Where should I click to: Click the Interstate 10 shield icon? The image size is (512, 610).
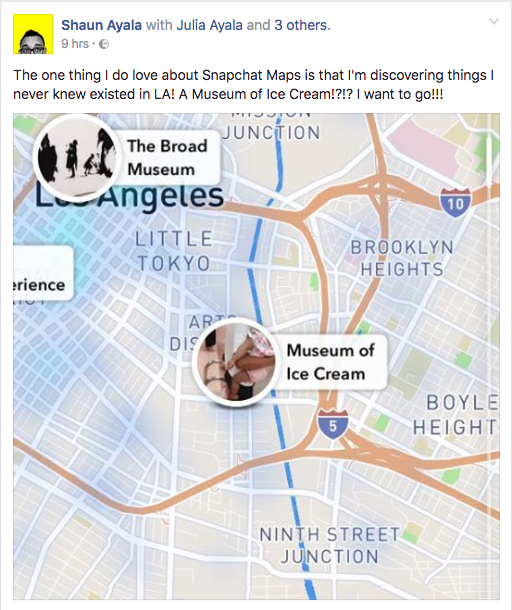click(x=456, y=202)
